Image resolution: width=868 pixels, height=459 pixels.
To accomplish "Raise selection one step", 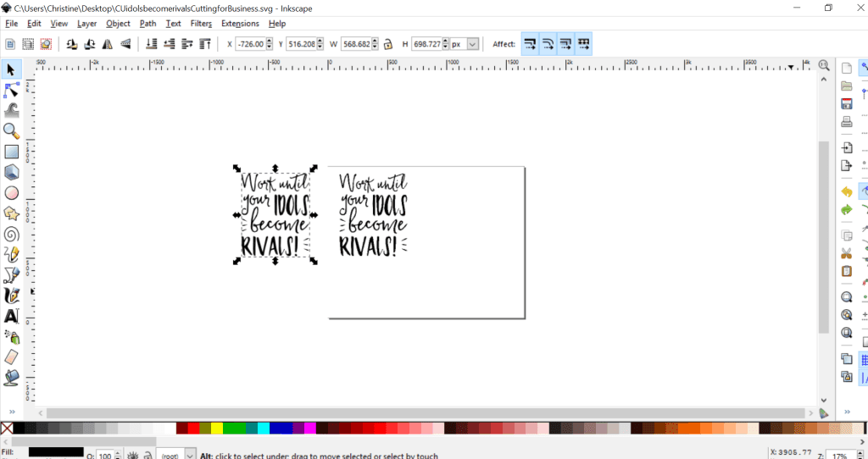I will [187, 44].
